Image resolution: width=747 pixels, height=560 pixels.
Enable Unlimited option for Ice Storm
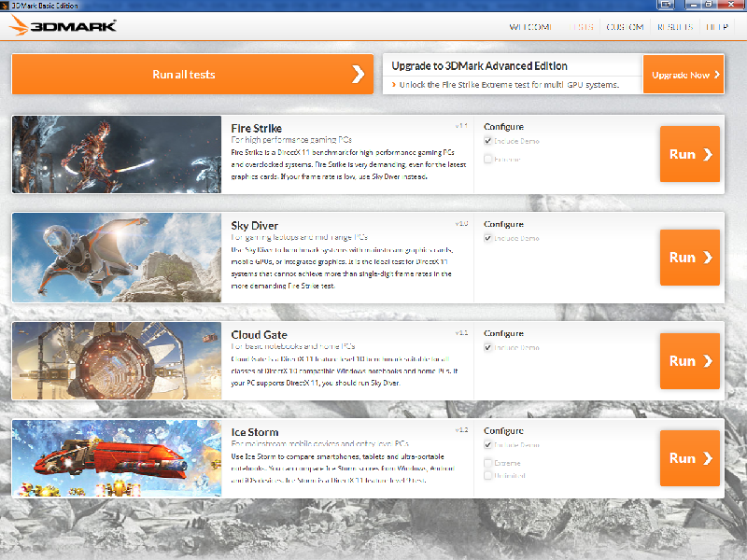point(487,475)
